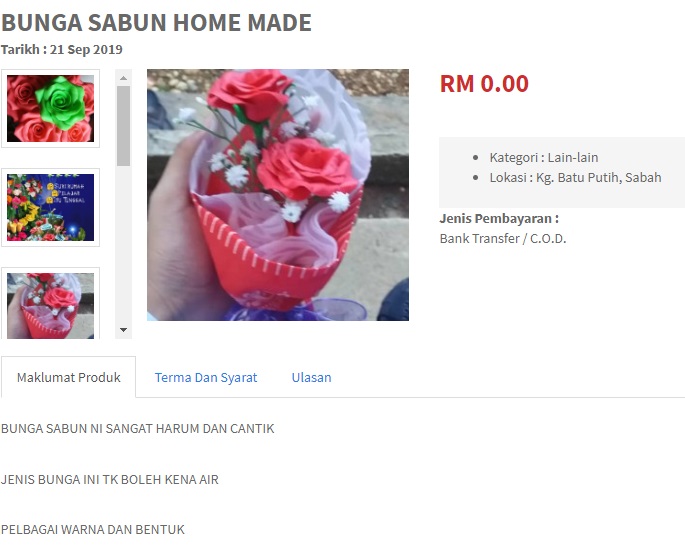Click the scrollbar track below the handle
685x547 pixels.
124,244
